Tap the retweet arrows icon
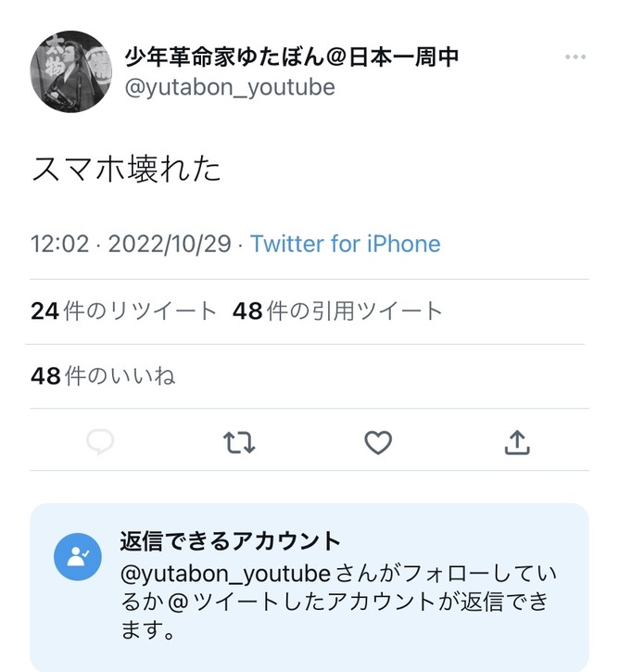The image size is (619, 672). (239, 442)
